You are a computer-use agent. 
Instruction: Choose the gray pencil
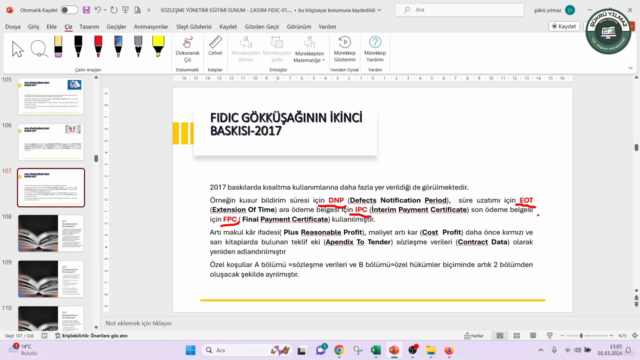coord(138,46)
